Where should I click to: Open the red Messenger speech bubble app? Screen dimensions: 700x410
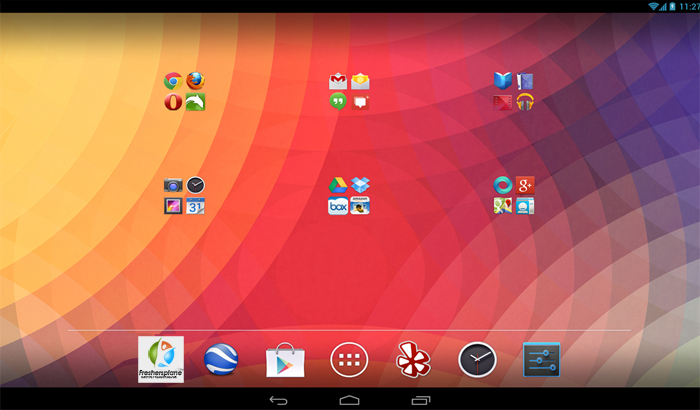360,102
